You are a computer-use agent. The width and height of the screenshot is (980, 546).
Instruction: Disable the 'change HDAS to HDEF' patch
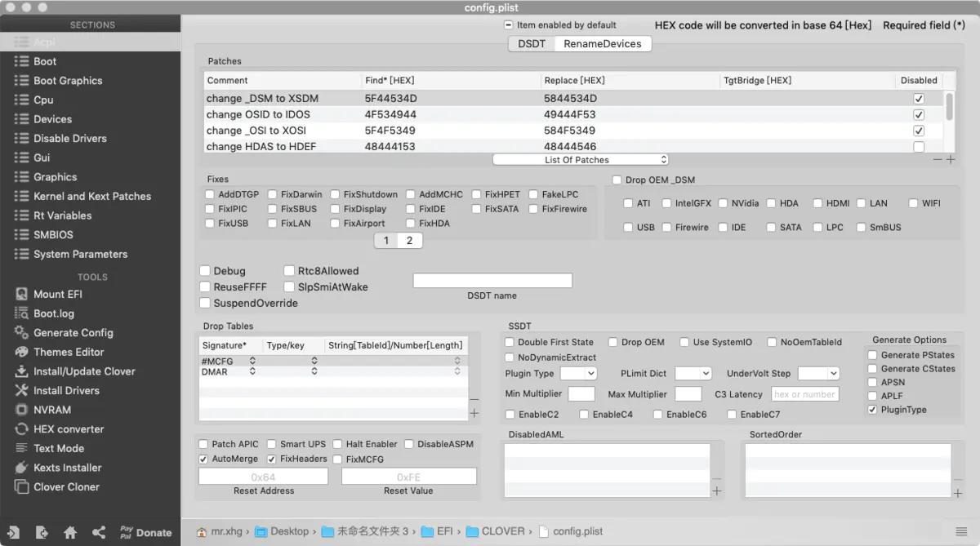pyautogui.click(x=919, y=146)
